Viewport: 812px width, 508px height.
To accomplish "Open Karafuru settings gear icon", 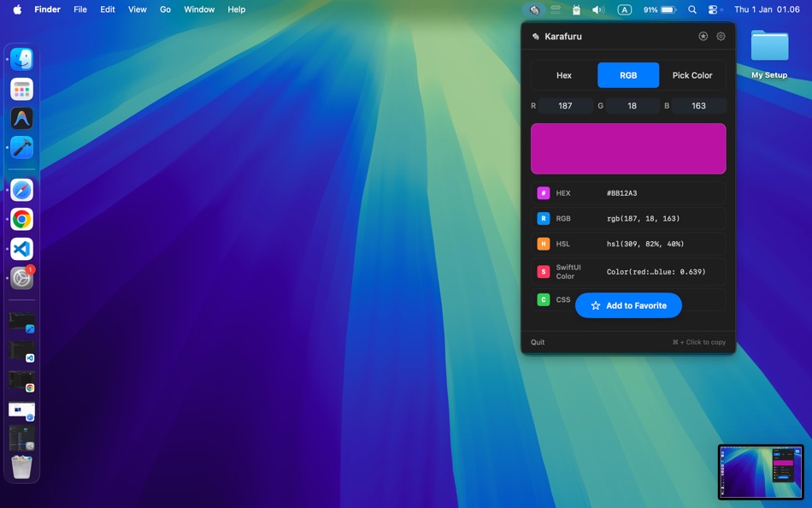I will point(721,36).
